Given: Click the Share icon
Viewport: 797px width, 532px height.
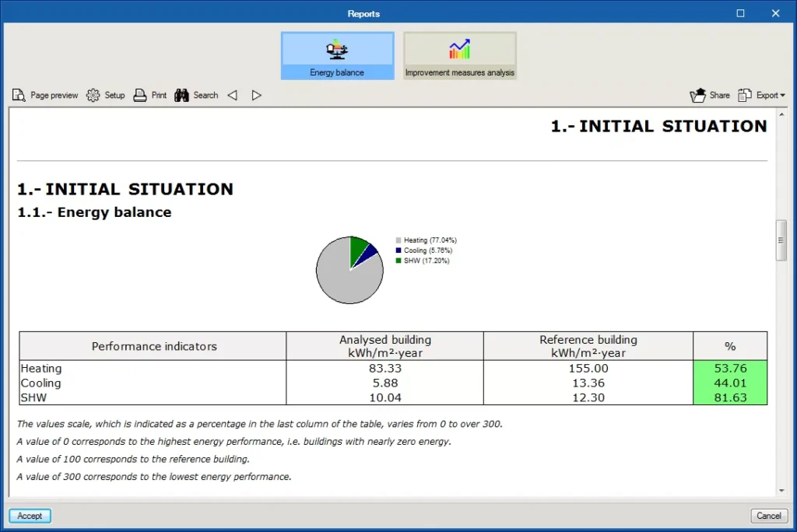Looking at the screenshot, I should pos(698,95).
